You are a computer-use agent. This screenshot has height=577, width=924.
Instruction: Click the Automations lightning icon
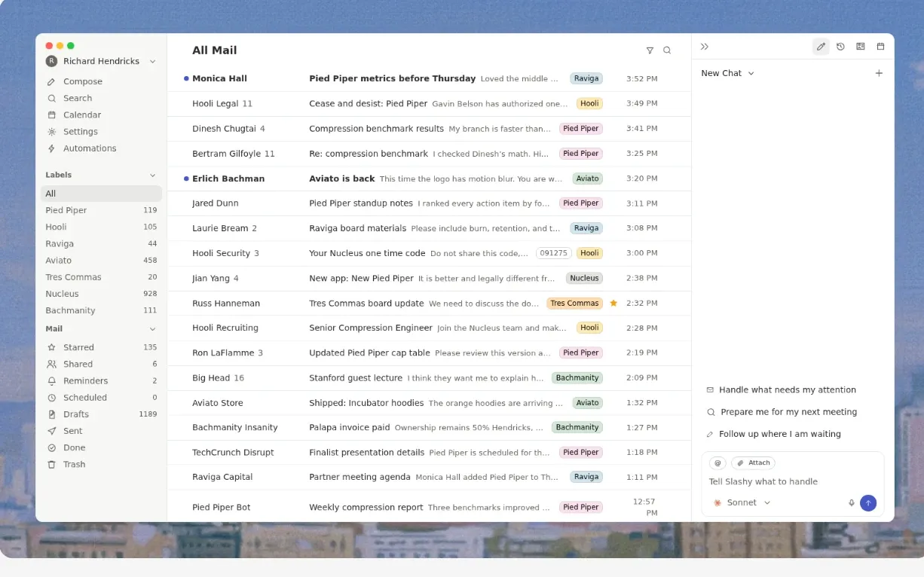click(x=51, y=148)
